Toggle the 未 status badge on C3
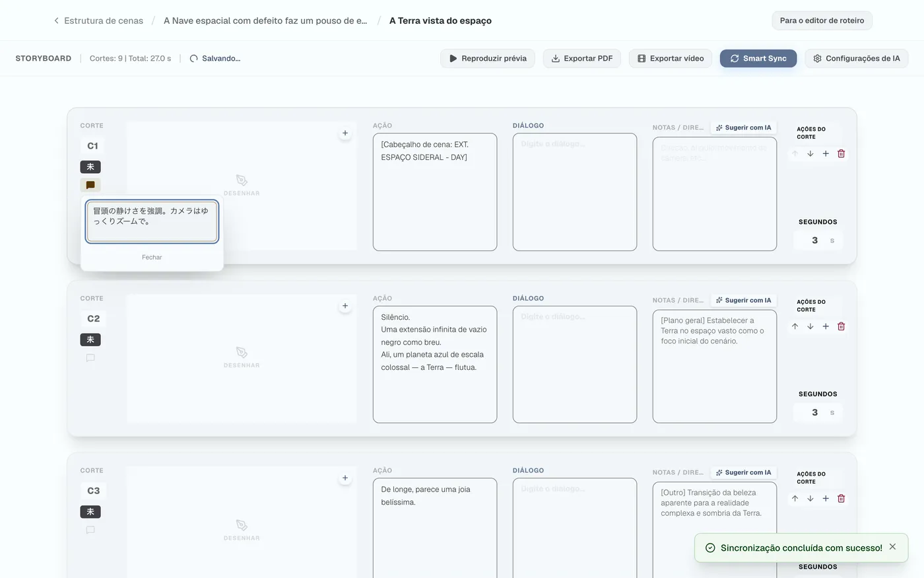Screen dimensions: 924x578 coord(90,511)
